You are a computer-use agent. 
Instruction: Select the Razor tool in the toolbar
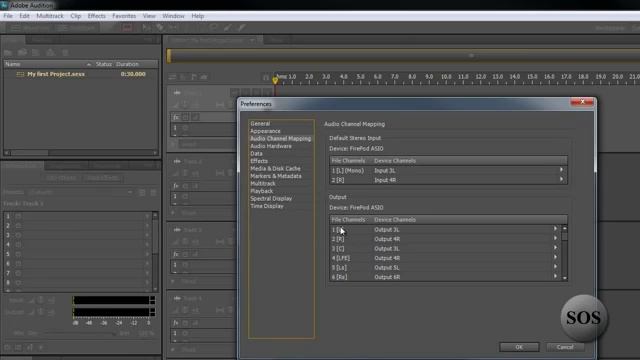pos(160,28)
